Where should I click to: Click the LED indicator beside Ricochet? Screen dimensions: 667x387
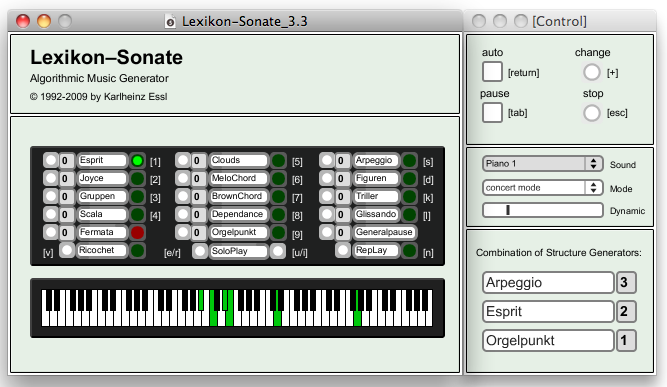[x=137, y=250]
